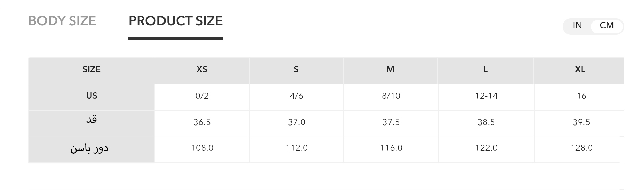Click the XS column header
The width and height of the screenshot is (644, 190).
click(x=202, y=70)
